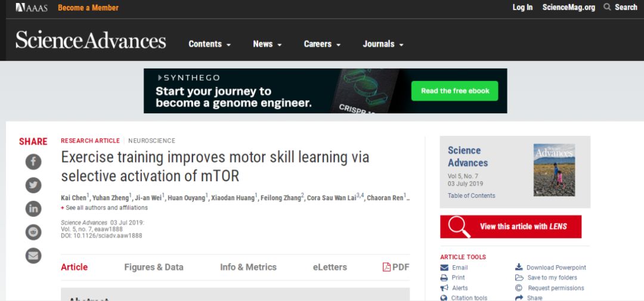
Task: Click author Feilong Zhang
Action: coord(281,198)
